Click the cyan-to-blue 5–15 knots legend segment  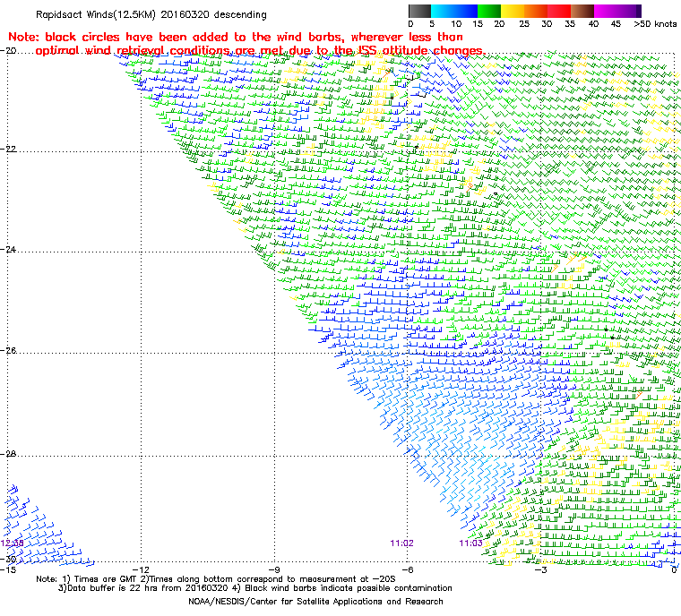click(454, 11)
